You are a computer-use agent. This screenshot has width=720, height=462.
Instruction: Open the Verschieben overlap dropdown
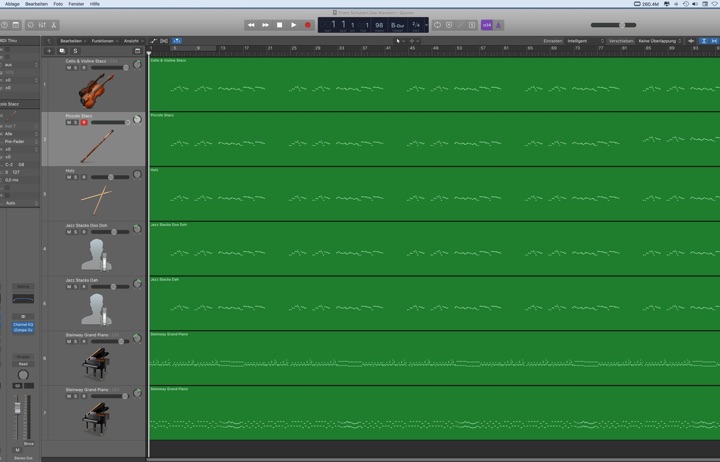tap(660, 41)
